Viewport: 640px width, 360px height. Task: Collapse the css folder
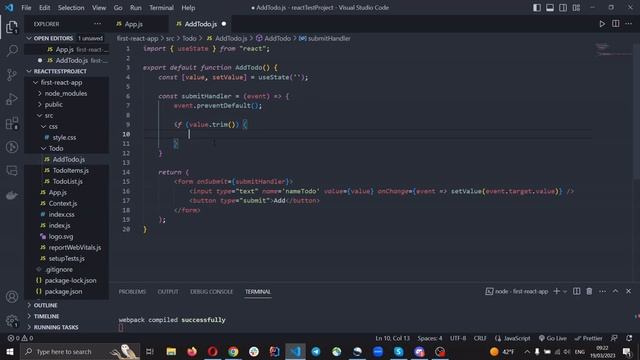[x=66, y=127]
